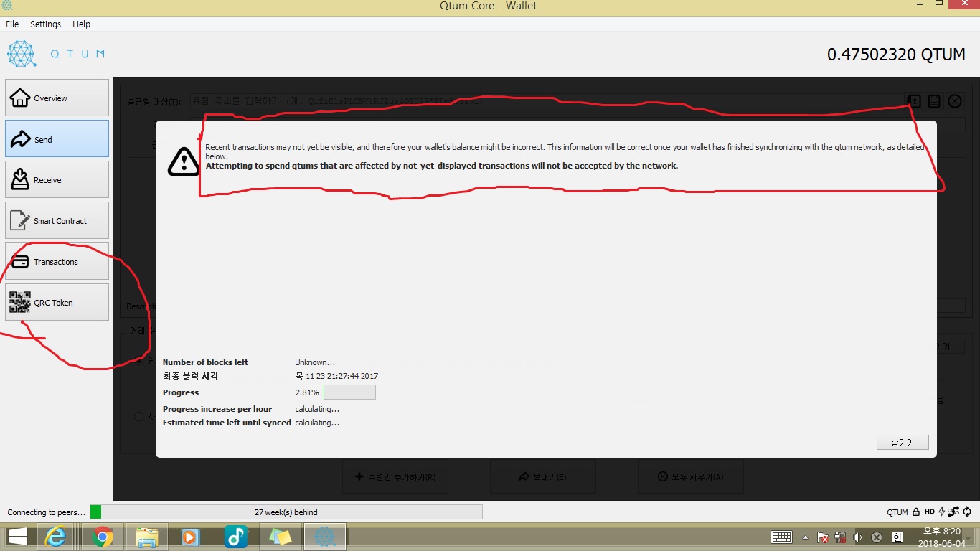Click the '27 week(s) behind' progress bar
The height and width of the screenshot is (551, 980).
(x=286, y=512)
